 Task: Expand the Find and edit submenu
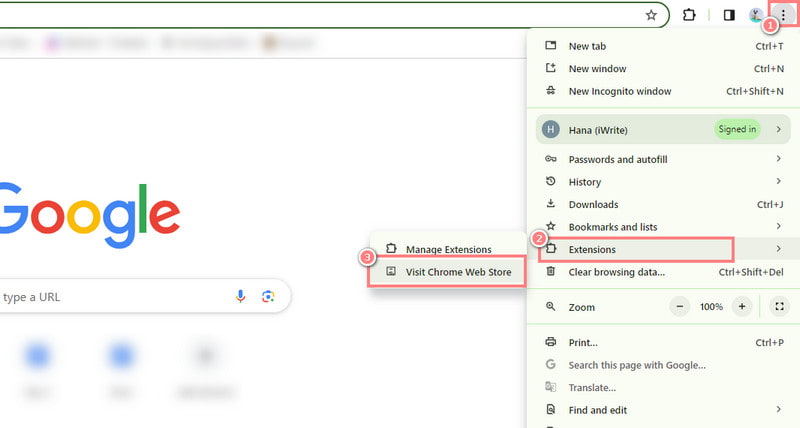(664, 410)
